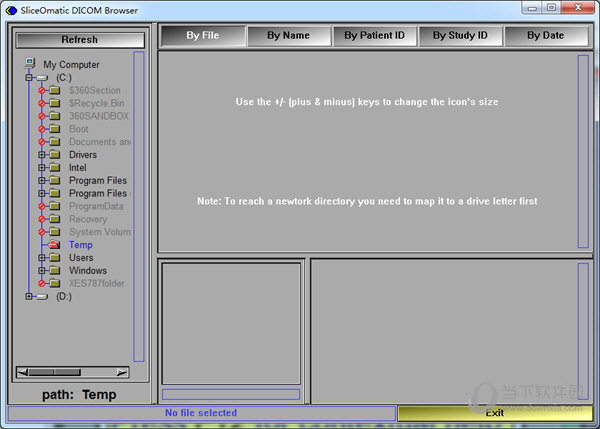Expand the Users folder node

pos(42,258)
